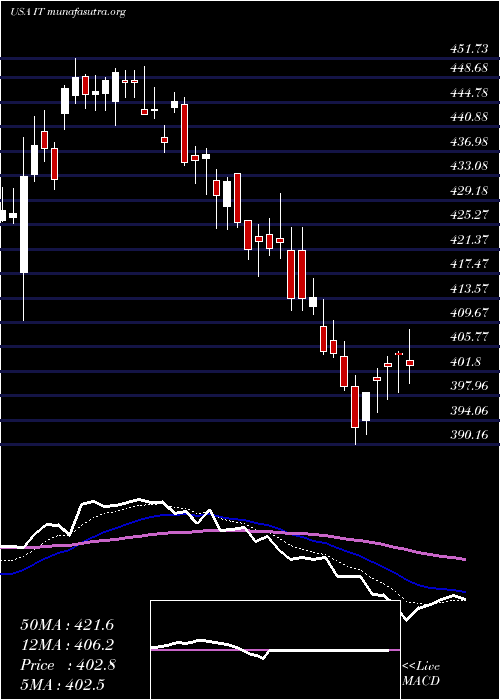Click the 425.27 price axis label

tap(469, 215)
